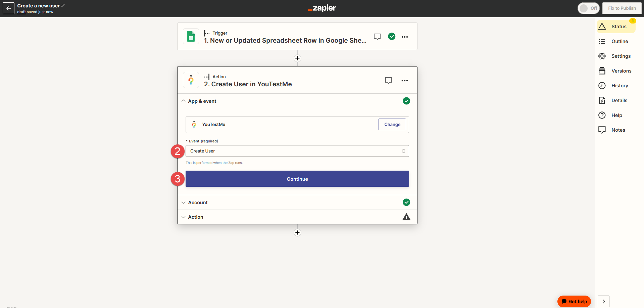Click Account section green check

pyautogui.click(x=406, y=202)
